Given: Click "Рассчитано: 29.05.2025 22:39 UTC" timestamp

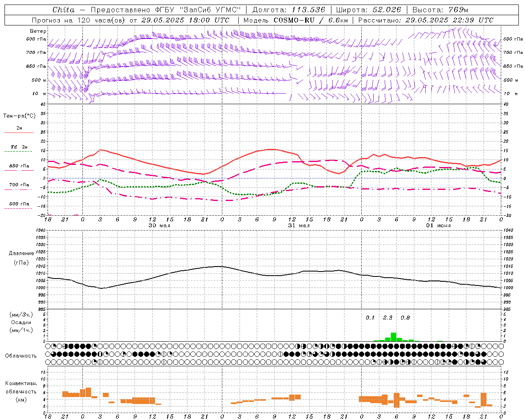Looking at the screenshot, I should click(x=426, y=20).
